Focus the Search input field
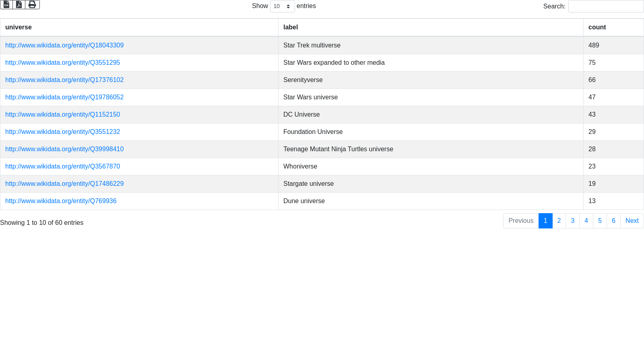This screenshot has height=362, width=644. [606, 6]
